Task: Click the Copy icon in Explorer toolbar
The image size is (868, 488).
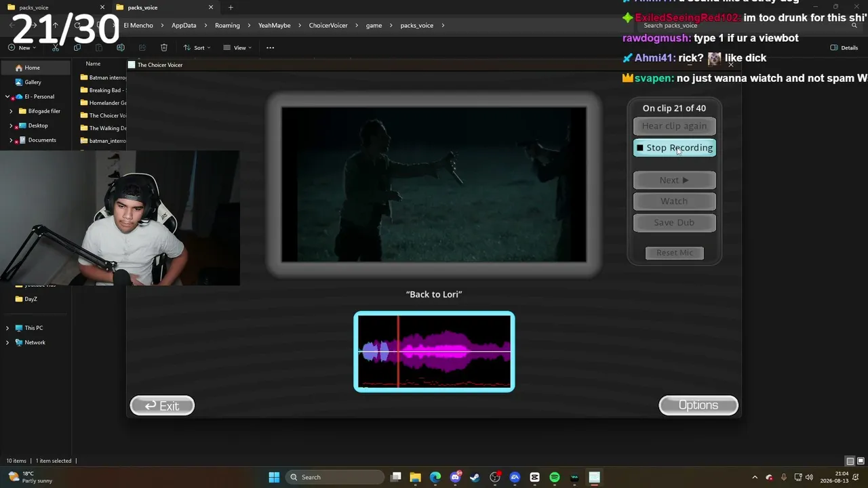Action: 77,47
